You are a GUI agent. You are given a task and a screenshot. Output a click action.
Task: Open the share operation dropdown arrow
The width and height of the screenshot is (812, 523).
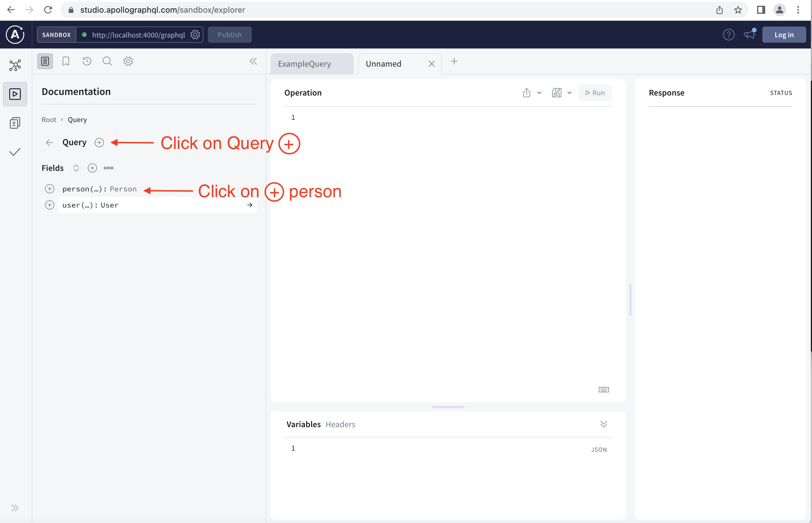click(x=539, y=93)
